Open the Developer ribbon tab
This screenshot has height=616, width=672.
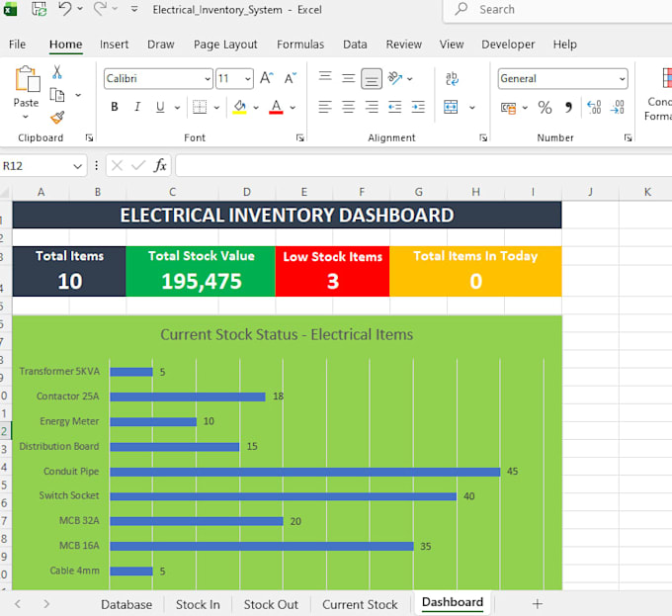tap(508, 44)
